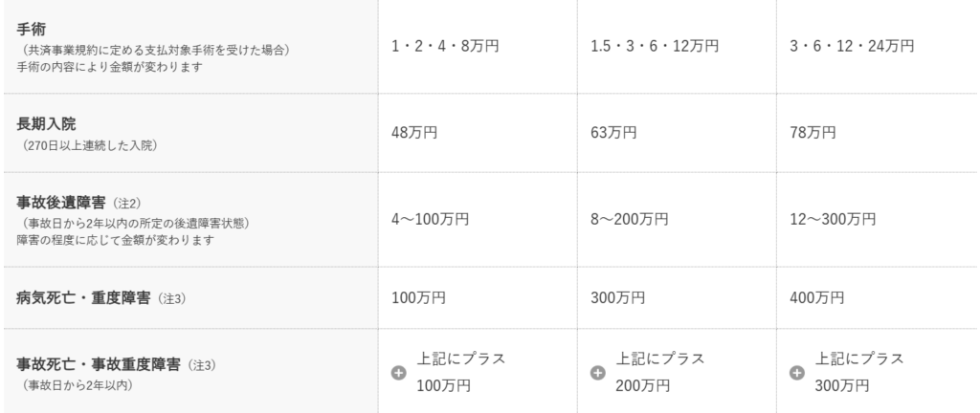Viewport: 980px width, 413px height.
Task: Click the 78万円 cell
Action: pyautogui.click(x=813, y=133)
